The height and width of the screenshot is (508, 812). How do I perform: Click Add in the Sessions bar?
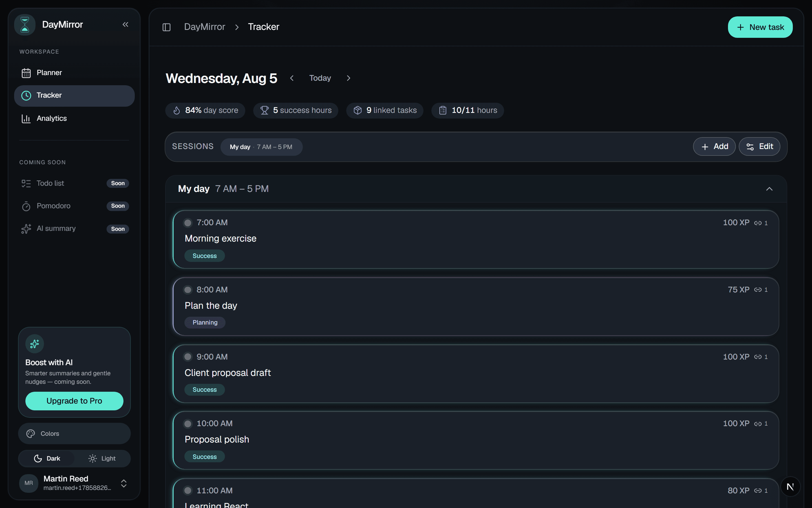[x=714, y=146]
